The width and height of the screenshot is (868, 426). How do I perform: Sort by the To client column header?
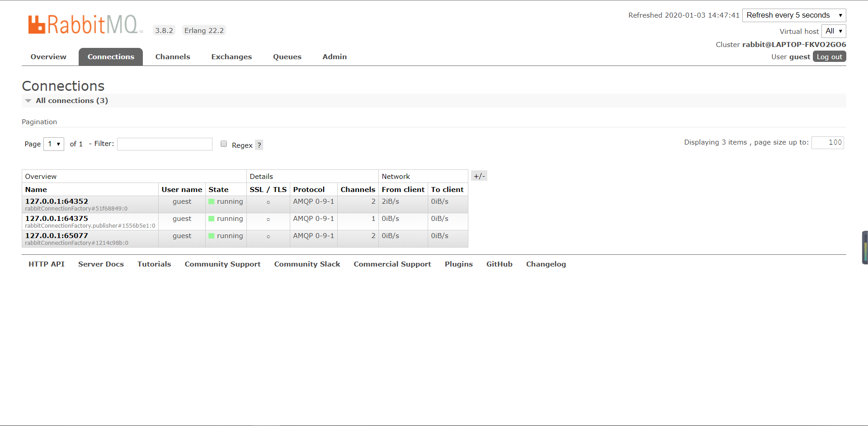(447, 190)
